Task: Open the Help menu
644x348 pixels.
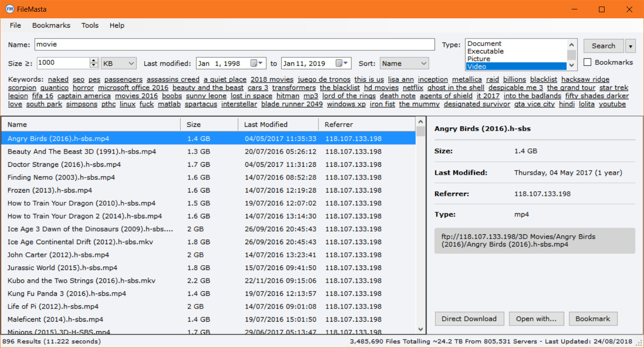Action: 117,25
